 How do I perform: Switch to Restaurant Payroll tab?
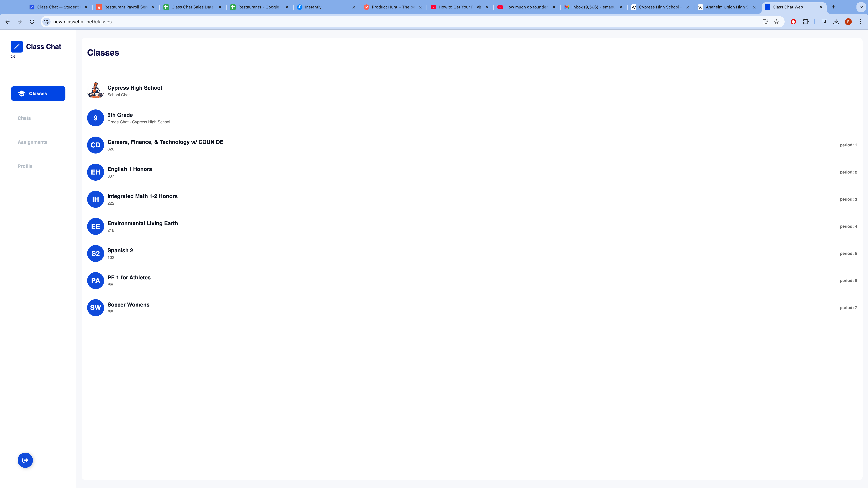[x=125, y=7]
